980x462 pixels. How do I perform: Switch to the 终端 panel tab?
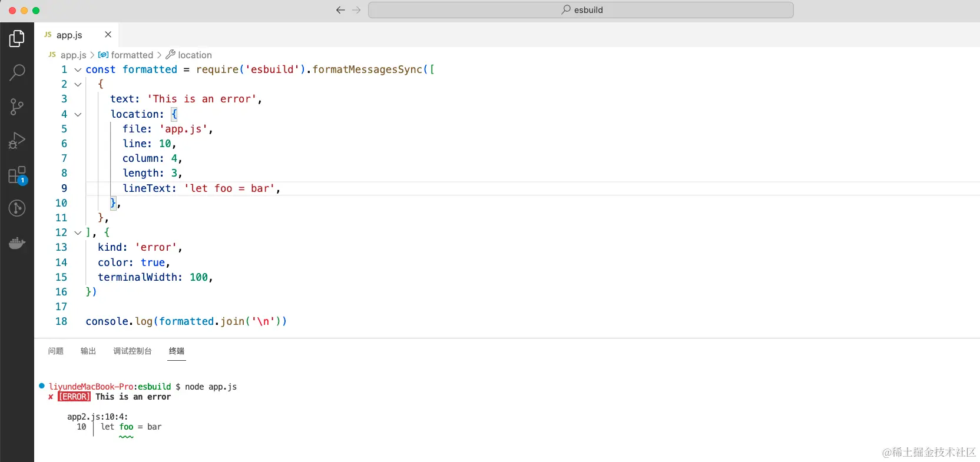coord(177,351)
